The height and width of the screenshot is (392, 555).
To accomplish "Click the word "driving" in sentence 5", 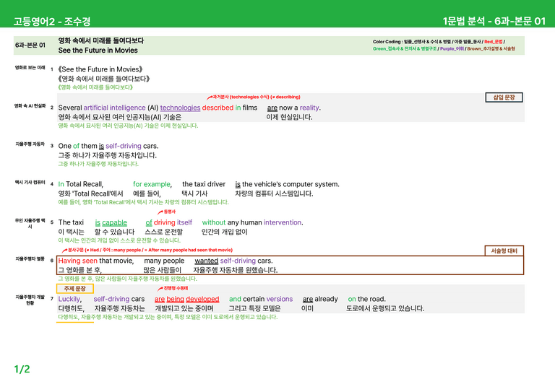I will pyautogui.click(x=164, y=222).
